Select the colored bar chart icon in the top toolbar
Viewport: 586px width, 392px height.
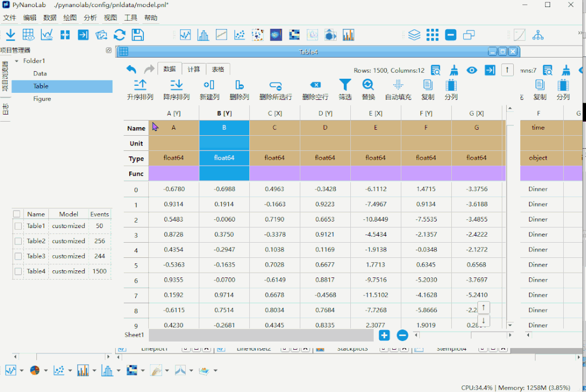pyautogui.click(x=348, y=35)
